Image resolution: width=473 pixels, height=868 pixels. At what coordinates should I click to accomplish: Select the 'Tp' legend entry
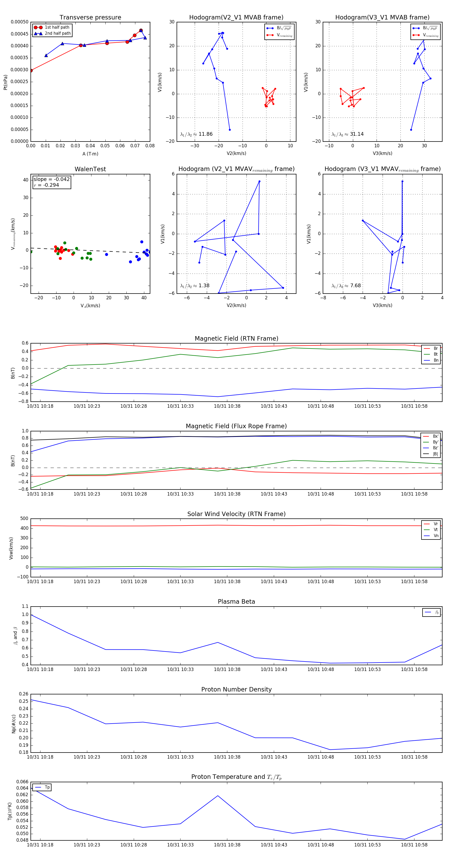[x=42, y=788]
